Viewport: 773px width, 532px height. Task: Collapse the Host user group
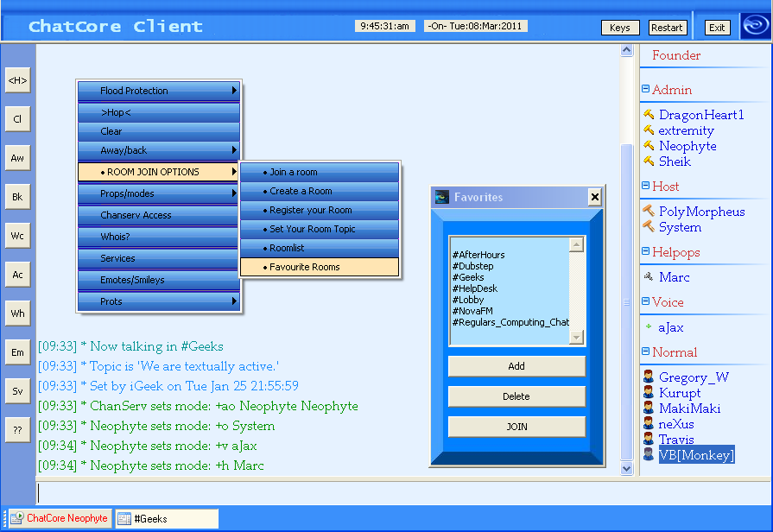(x=645, y=186)
